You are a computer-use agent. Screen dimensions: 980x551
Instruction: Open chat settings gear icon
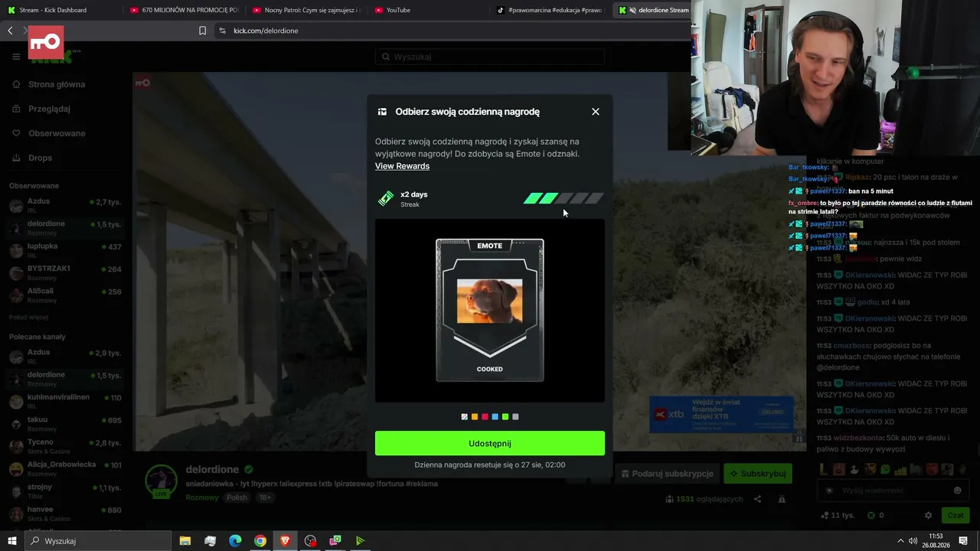coord(928,516)
